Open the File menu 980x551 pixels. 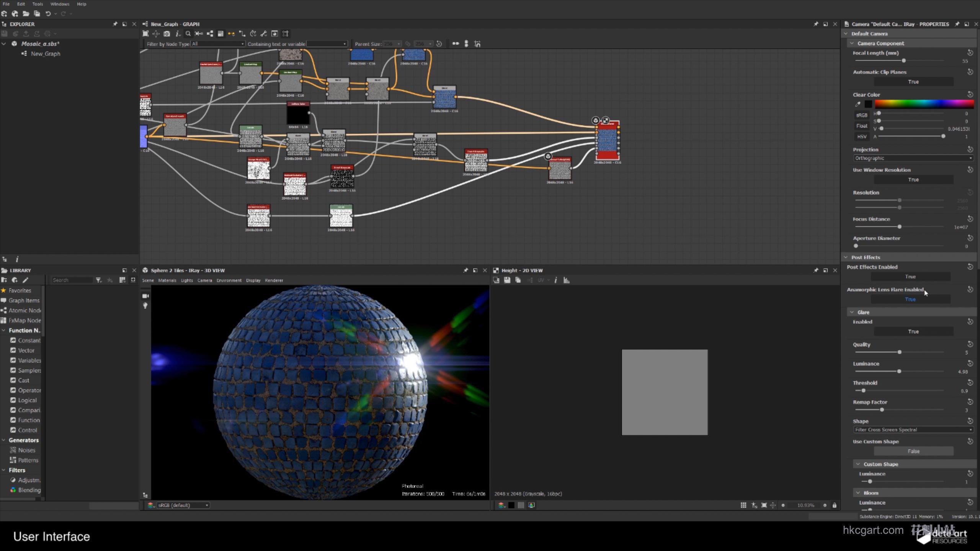tap(6, 4)
